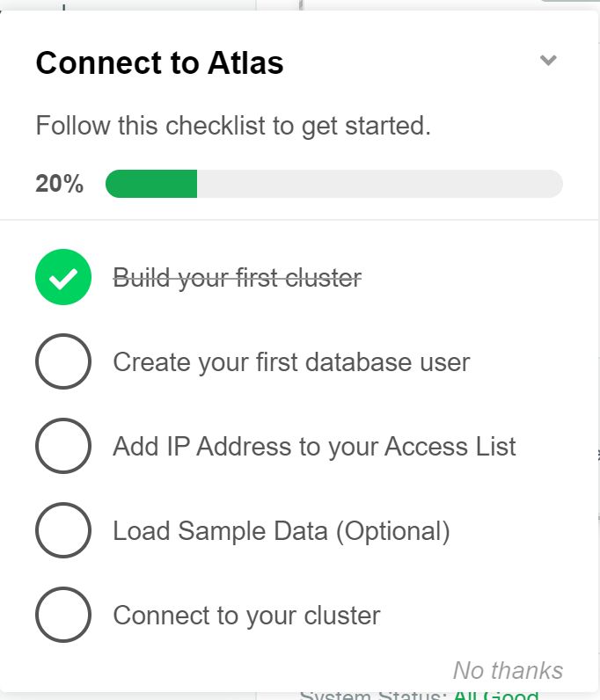
Task: Open the Connect to your cluster step
Action: 246,616
